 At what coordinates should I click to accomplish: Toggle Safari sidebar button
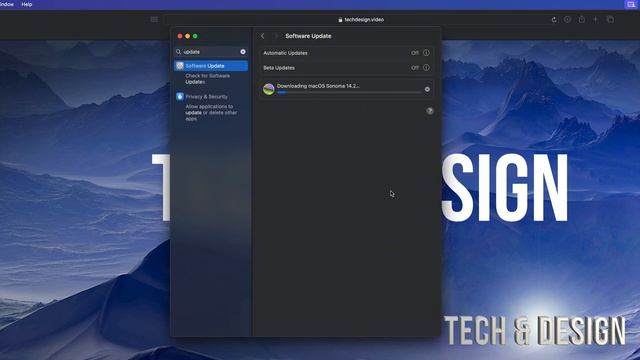click(x=154, y=20)
